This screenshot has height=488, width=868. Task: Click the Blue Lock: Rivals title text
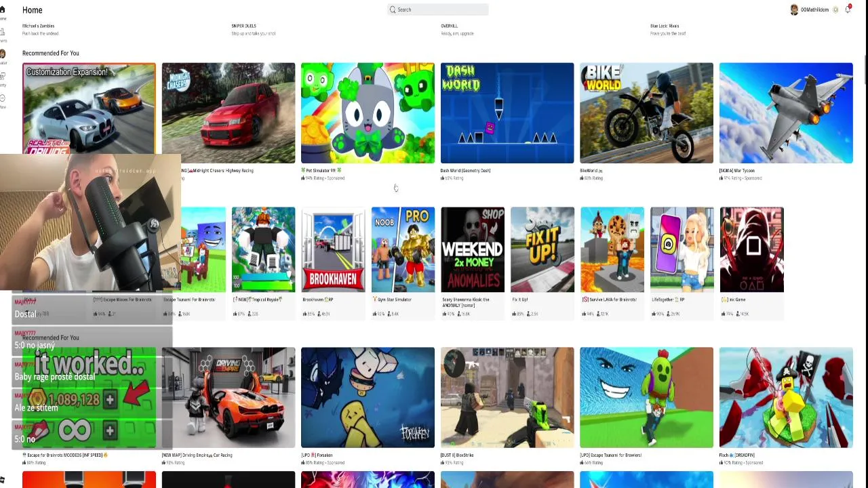665,26
